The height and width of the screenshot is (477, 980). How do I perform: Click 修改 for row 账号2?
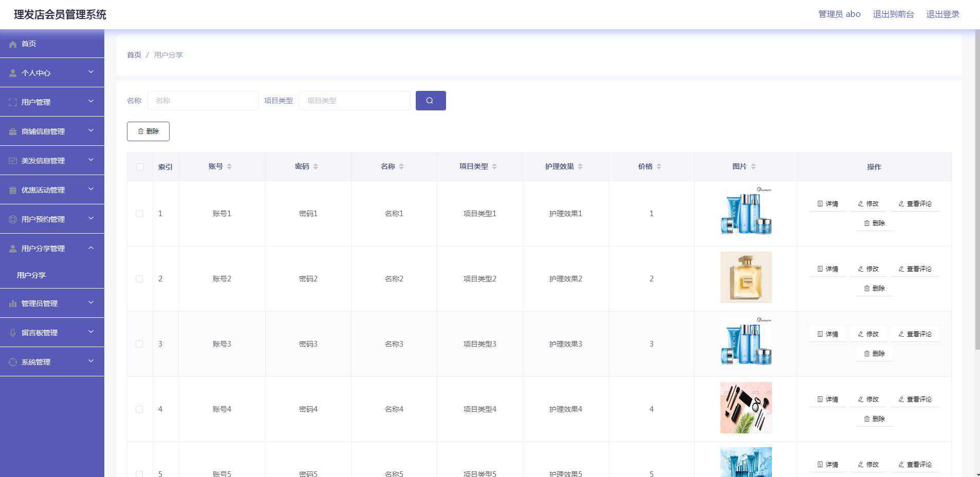(x=868, y=269)
